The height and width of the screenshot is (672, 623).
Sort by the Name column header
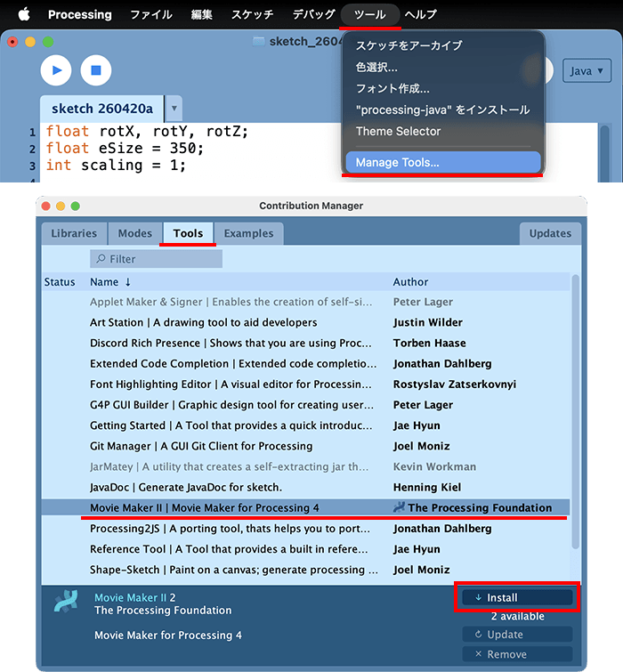[110, 282]
